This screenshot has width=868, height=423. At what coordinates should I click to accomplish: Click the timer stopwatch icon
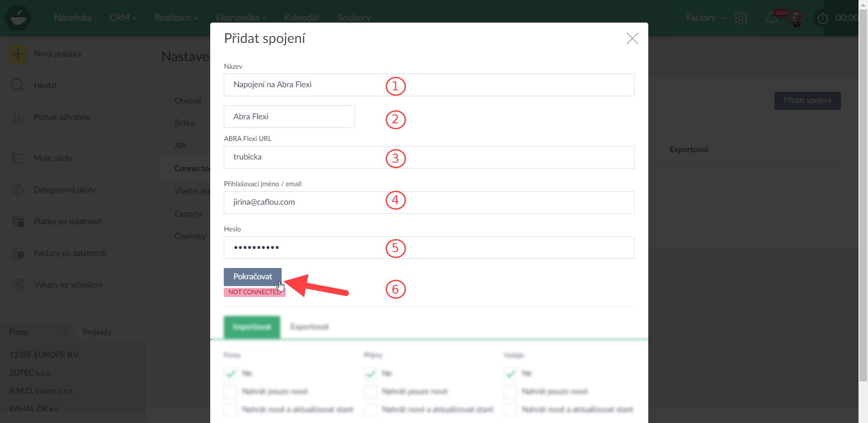[x=822, y=19]
